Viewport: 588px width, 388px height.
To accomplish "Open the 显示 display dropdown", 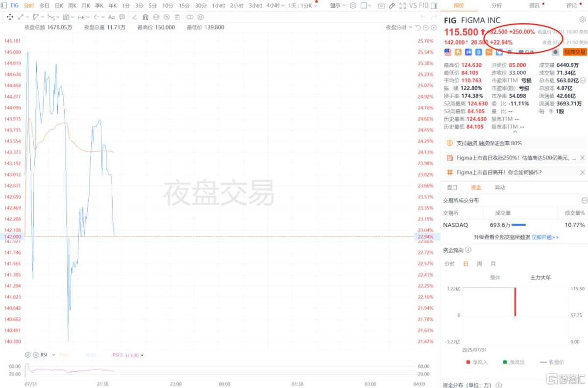I will [338, 5].
